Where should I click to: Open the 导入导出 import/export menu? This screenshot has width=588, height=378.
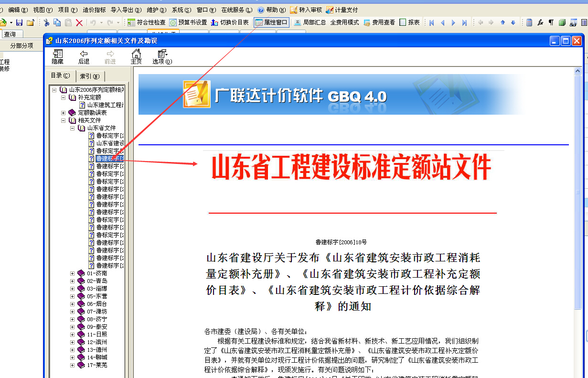126,10
